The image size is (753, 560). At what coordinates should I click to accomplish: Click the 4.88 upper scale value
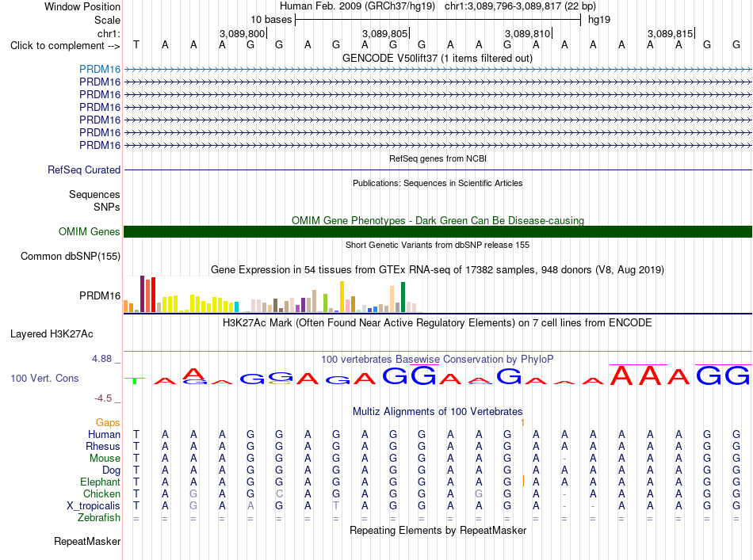point(101,359)
